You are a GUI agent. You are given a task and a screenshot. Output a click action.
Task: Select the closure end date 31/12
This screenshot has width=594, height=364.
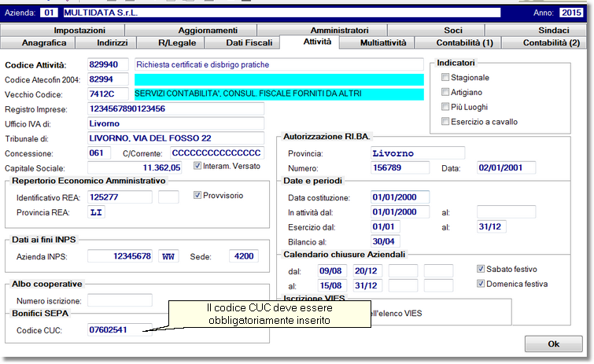click(367, 286)
